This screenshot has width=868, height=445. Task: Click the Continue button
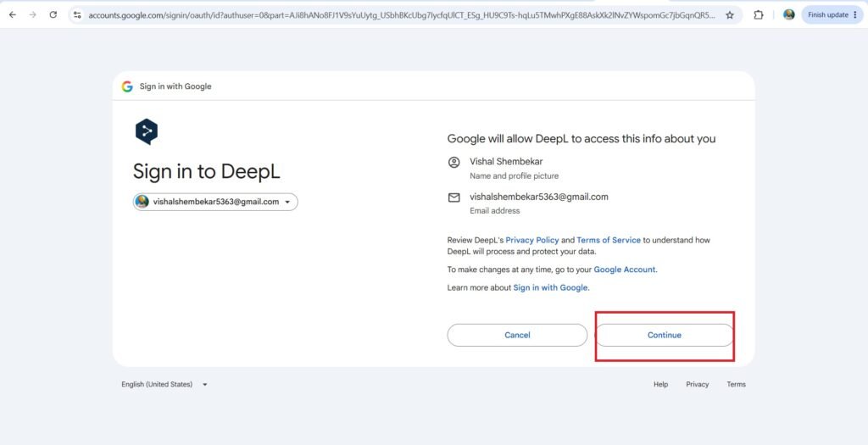click(x=665, y=336)
